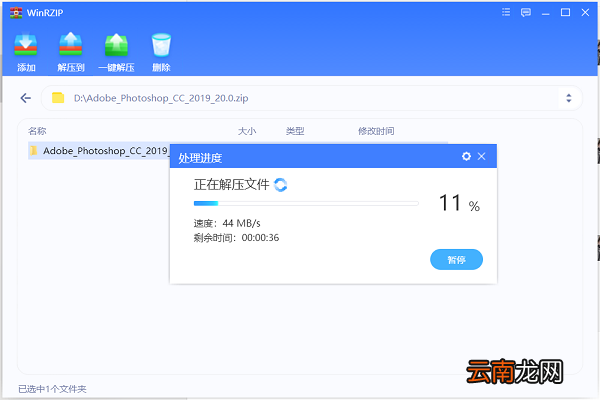Click the 剩余时间: 00:00:36 text
Viewport: 600px width, 400px height.
(236, 238)
